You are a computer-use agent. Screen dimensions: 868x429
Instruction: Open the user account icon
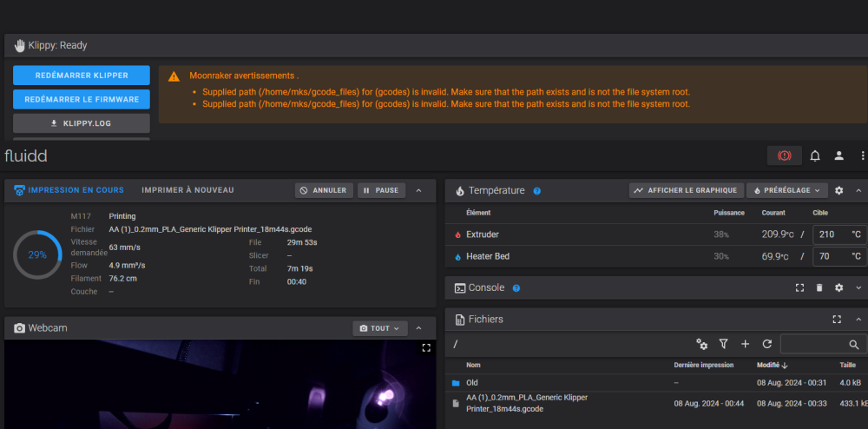click(x=839, y=156)
